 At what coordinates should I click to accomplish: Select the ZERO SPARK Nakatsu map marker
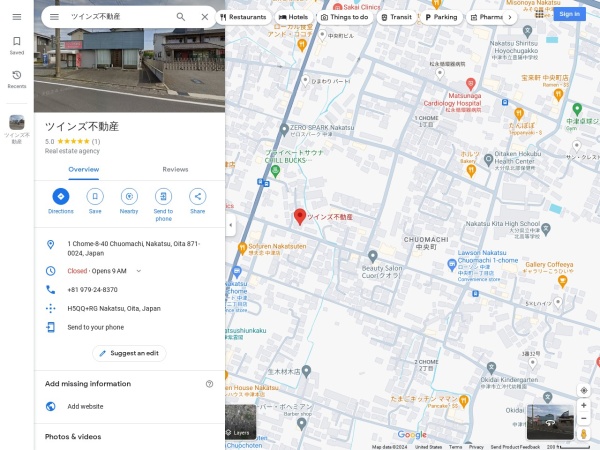click(x=284, y=130)
